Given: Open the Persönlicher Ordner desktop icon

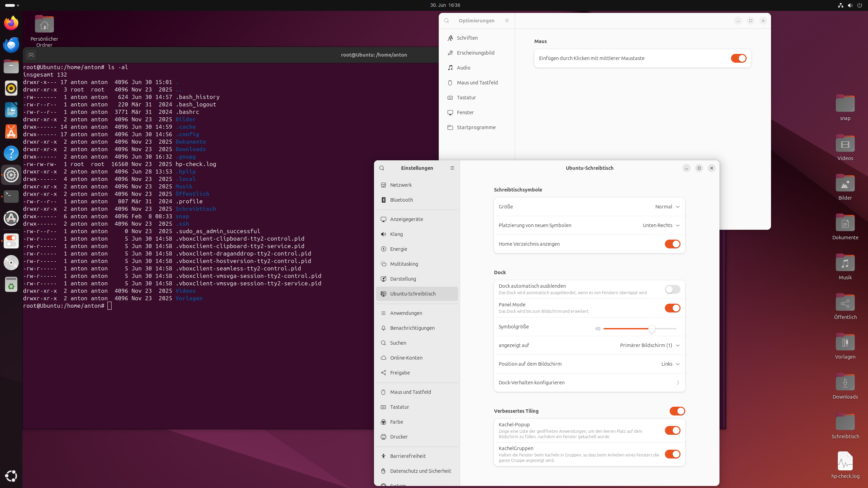Looking at the screenshot, I should click(44, 31).
